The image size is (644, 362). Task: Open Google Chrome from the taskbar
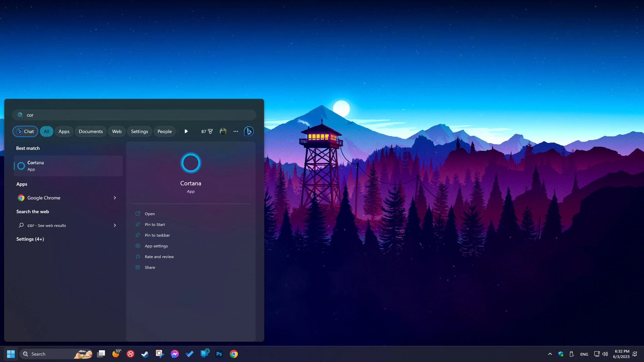[x=234, y=354]
